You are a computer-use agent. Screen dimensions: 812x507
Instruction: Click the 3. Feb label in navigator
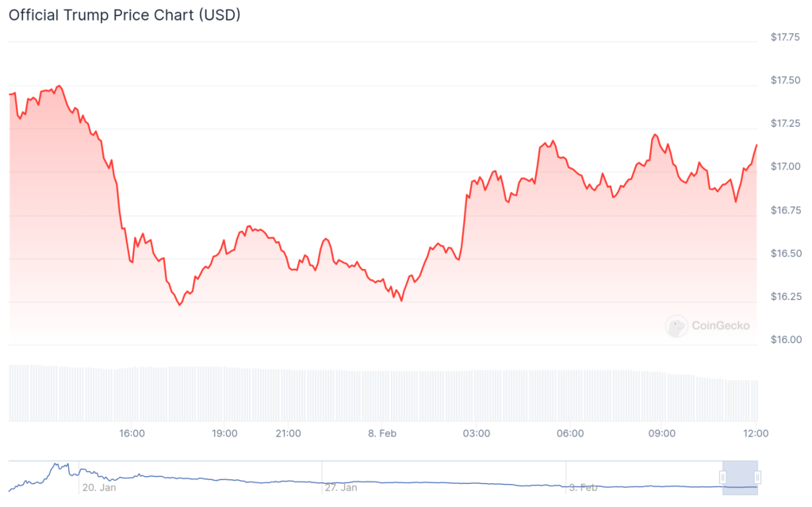(585, 488)
